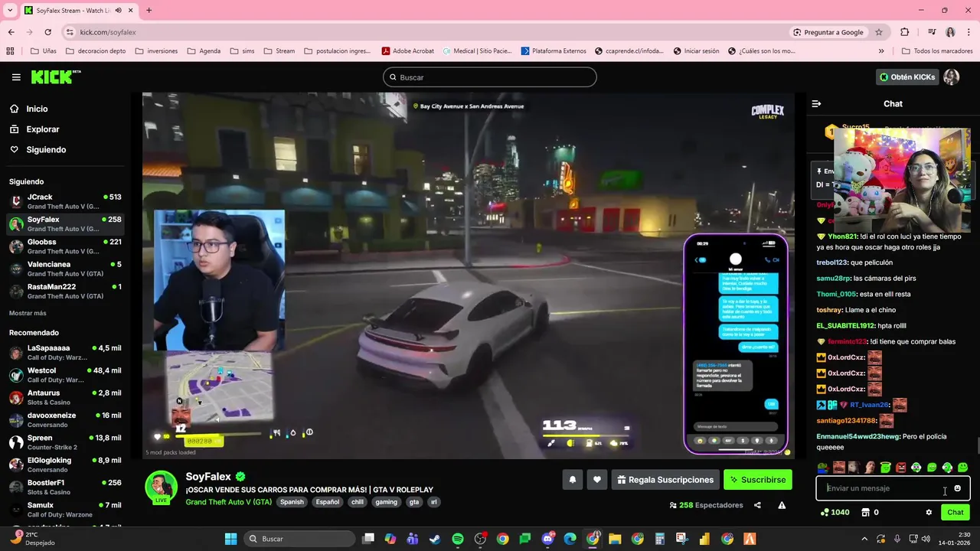Viewport: 980px width, 551px height.
Task: Open Spreen recommended channel
Action: coord(65,442)
